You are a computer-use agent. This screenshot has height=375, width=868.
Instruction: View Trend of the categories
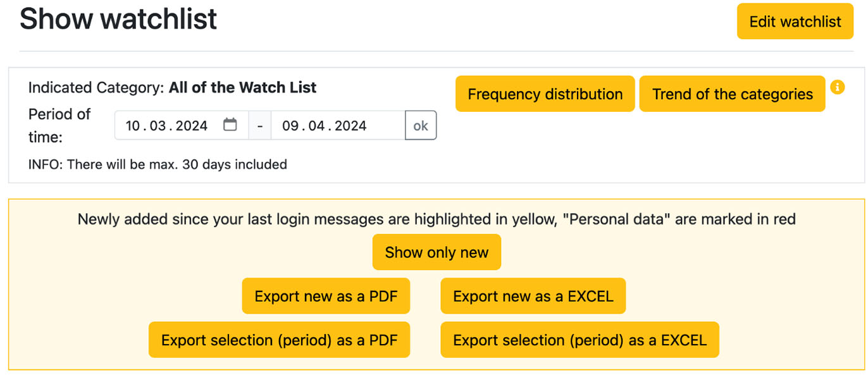[x=732, y=94]
